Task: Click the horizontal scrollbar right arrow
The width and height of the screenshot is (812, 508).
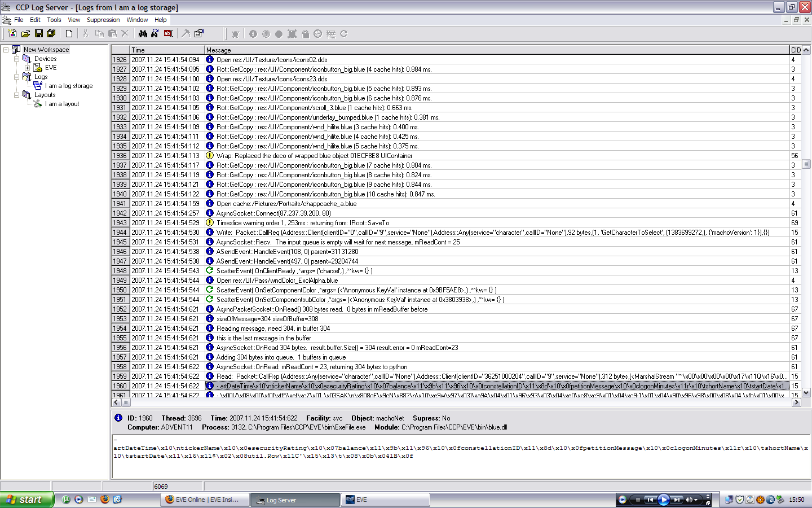Action: pos(797,402)
